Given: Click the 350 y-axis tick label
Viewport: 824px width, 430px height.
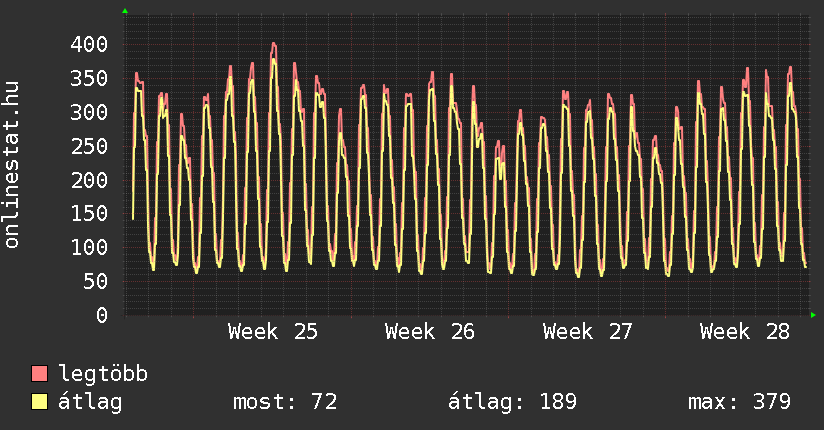Looking at the screenshot, I should (89, 78).
